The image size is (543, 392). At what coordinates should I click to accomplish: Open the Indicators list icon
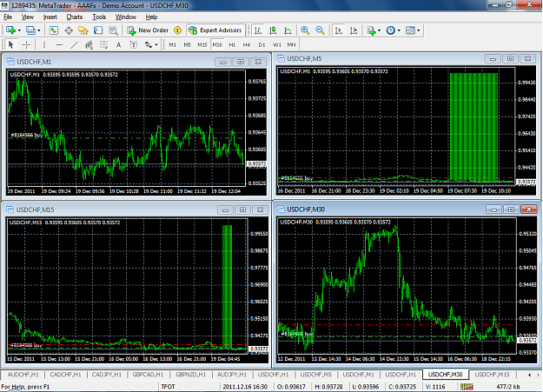[x=372, y=30]
